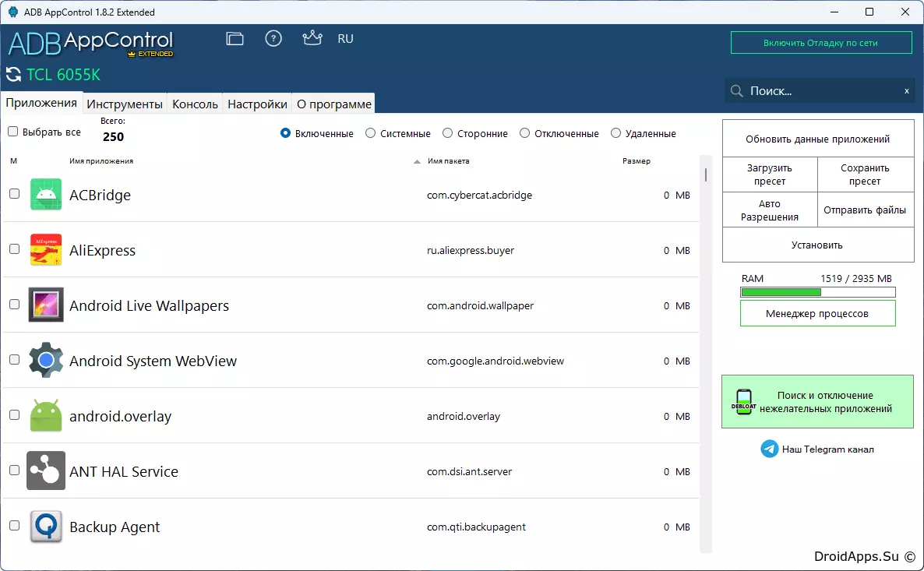The height and width of the screenshot is (571, 924).
Task: Open Наш Telegram канал link
Action: (827, 449)
